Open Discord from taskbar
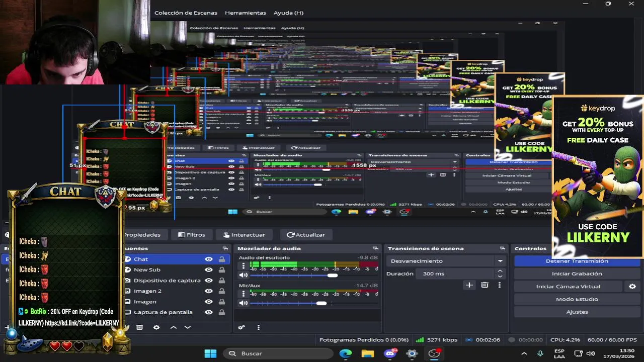 [x=390, y=353]
